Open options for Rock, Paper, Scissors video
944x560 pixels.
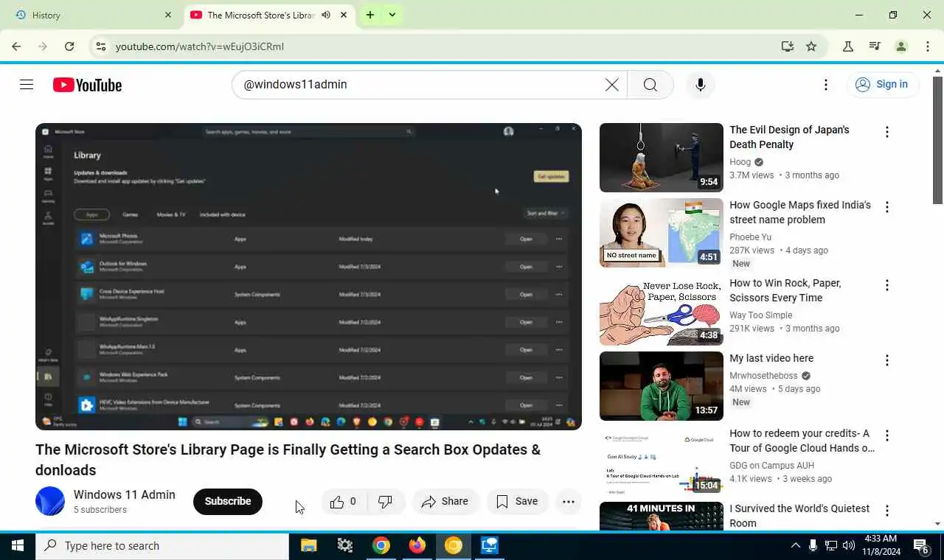pos(887,286)
